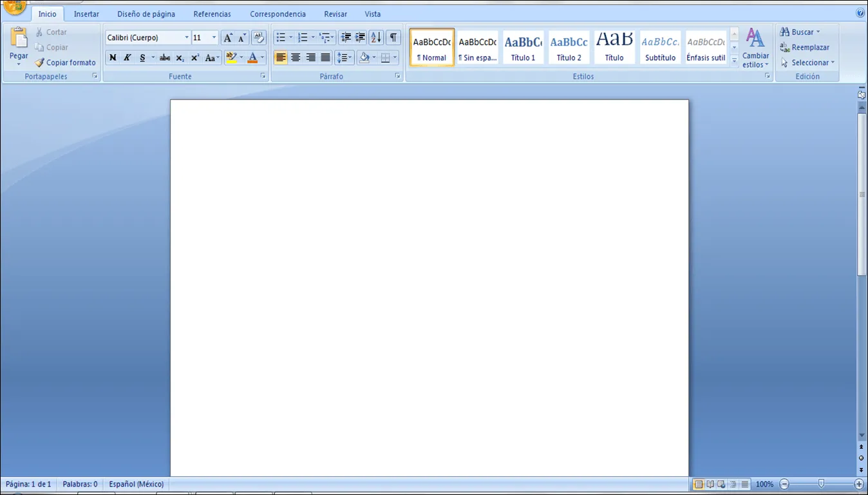Toggle bold (N) formatting
The height and width of the screenshot is (495, 868).
pyautogui.click(x=113, y=58)
